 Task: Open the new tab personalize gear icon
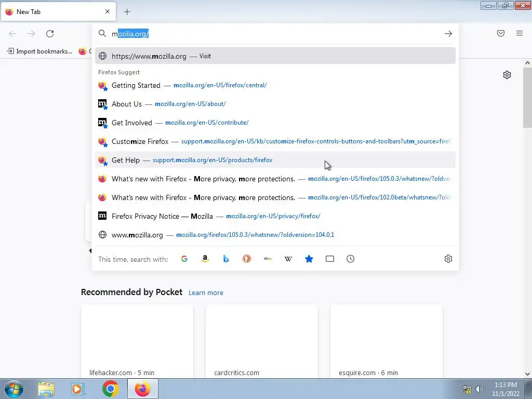pyautogui.click(x=507, y=75)
